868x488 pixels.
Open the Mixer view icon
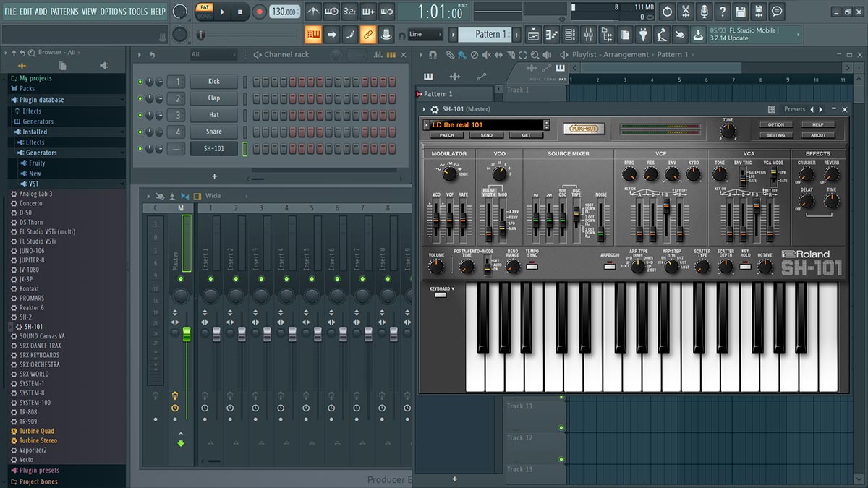tap(588, 34)
